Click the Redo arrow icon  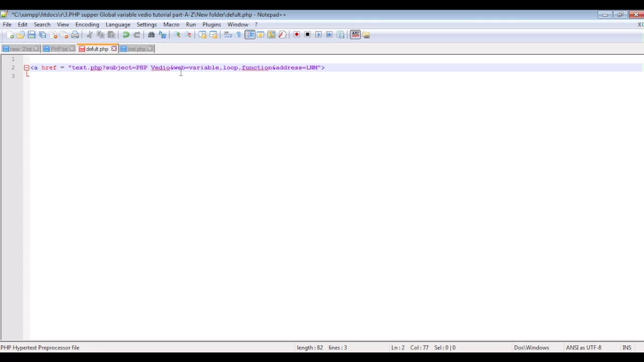tap(137, 35)
